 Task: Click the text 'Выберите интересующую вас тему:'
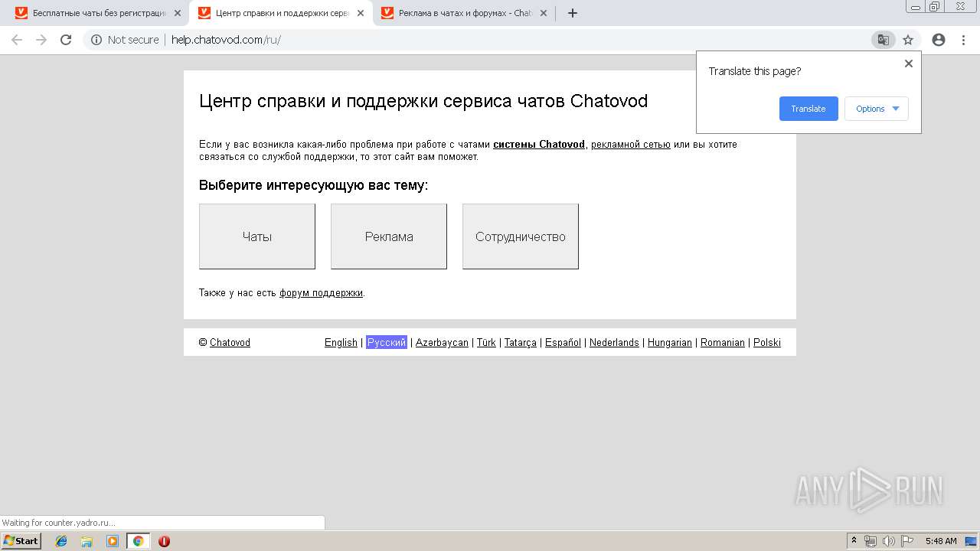314,185
